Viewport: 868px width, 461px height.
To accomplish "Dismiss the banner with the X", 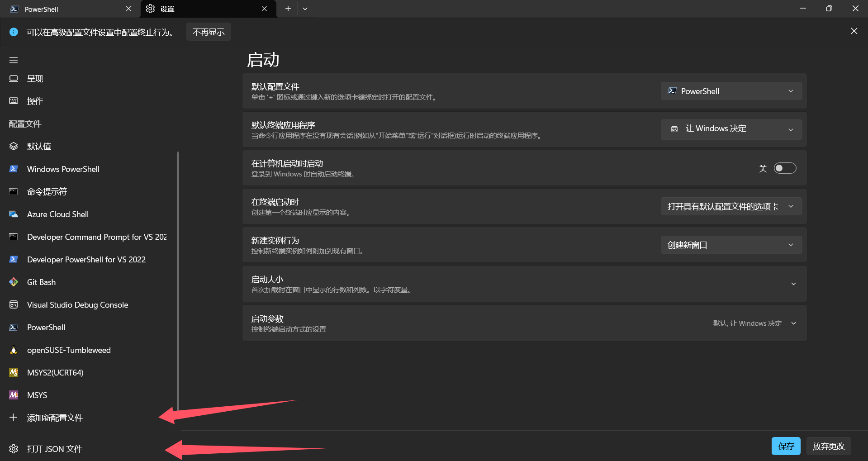I will [x=854, y=31].
